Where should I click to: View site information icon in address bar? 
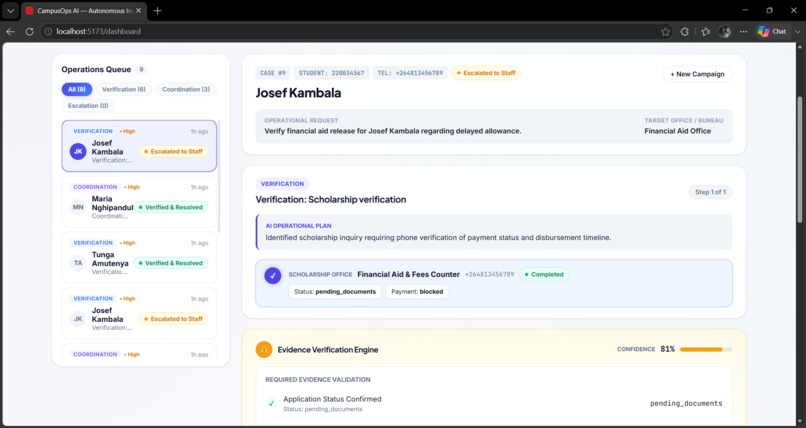pos(48,31)
